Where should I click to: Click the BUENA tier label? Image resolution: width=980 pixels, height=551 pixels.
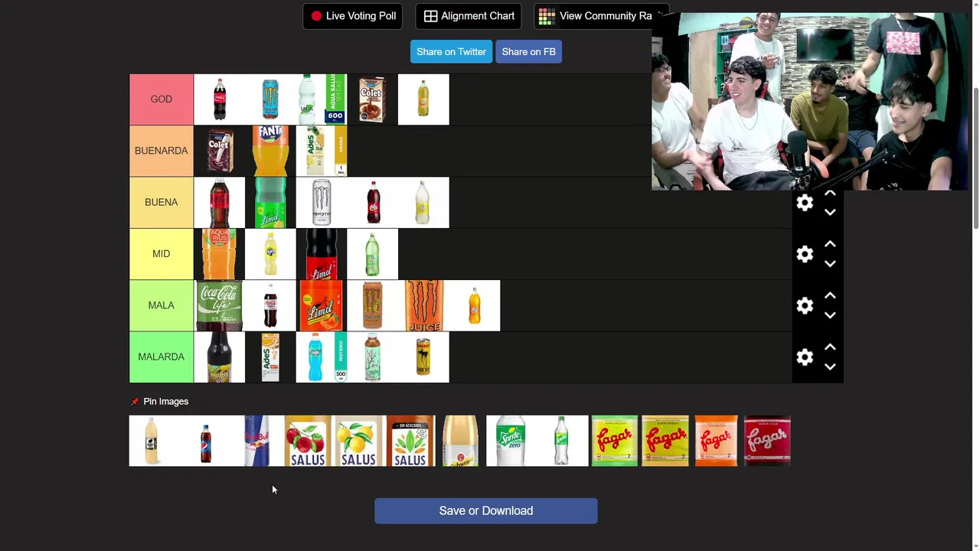coord(162,202)
